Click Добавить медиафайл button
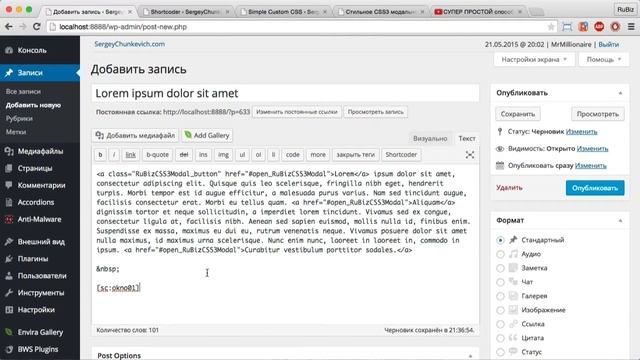This screenshot has width=640, height=360. pos(135,135)
